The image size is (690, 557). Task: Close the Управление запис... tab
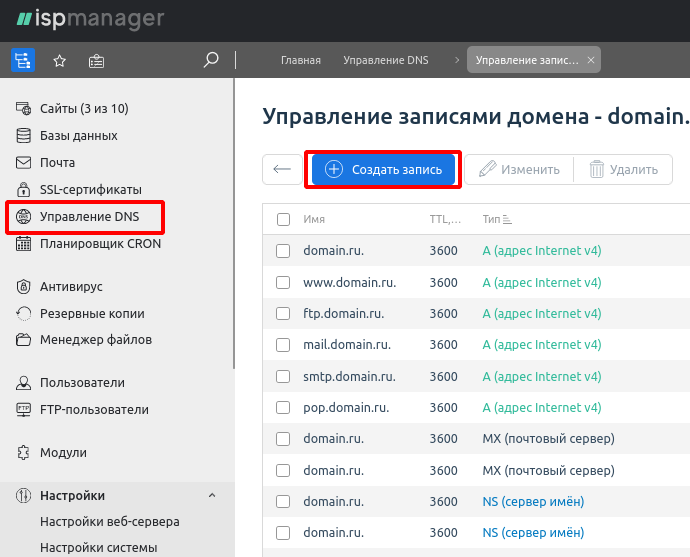pyautogui.click(x=591, y=60)
